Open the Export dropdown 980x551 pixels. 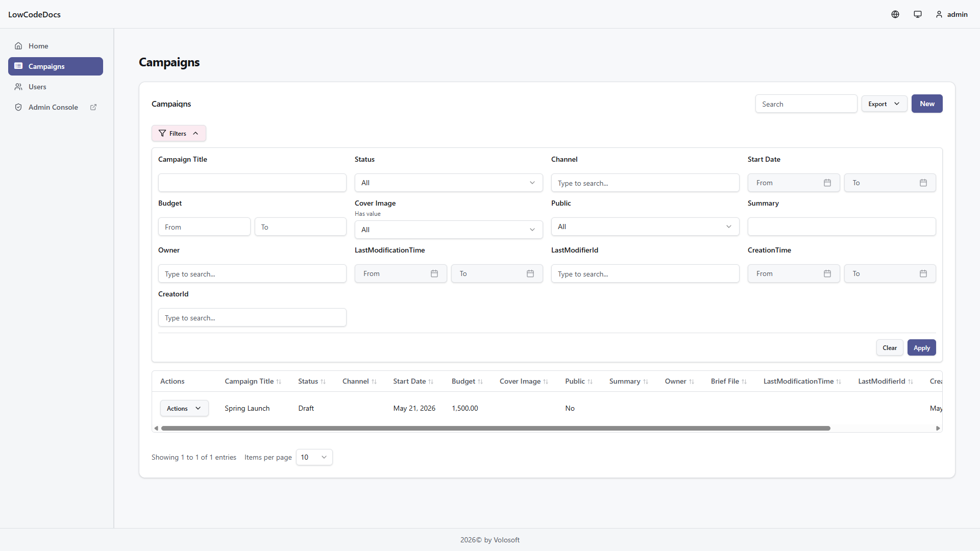coord(884,104)
